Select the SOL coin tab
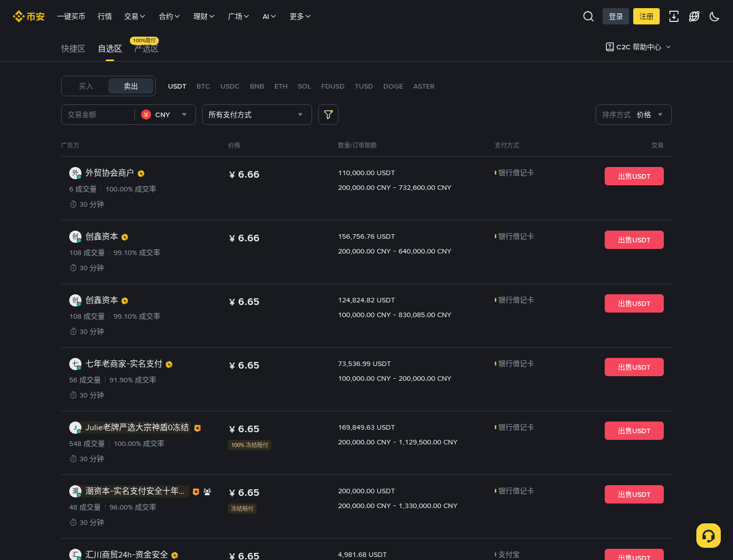 304,86
